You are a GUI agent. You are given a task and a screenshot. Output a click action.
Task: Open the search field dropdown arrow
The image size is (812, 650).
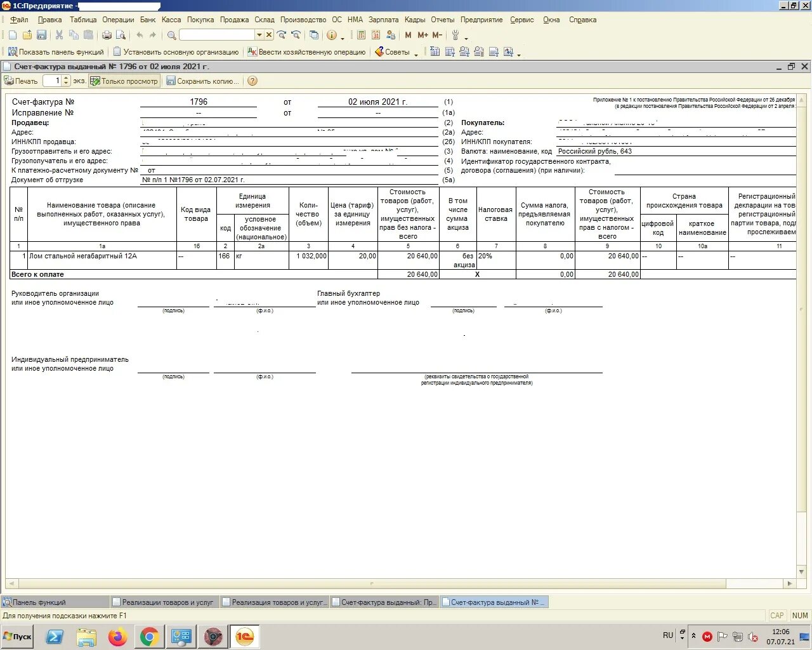tap(259, 36)
